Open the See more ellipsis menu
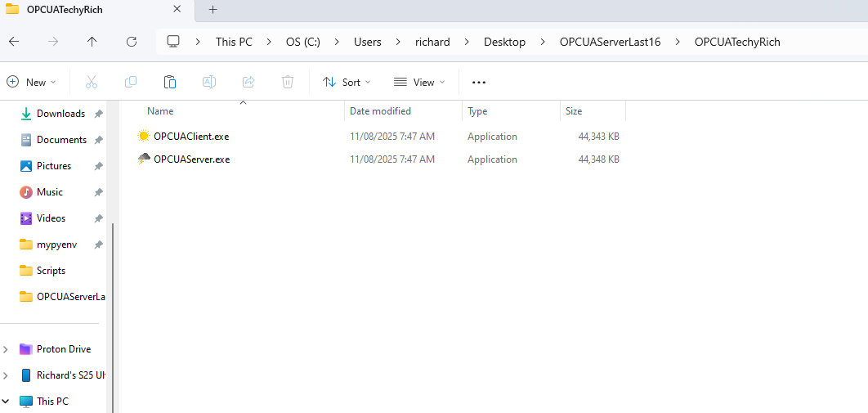868x413 pixels. click(479, 82)
